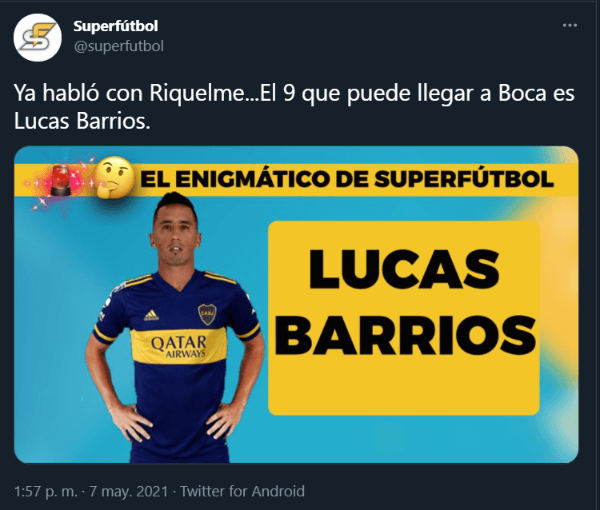Click the word LUCAS in the yellow box

click(x=404, y=269)
